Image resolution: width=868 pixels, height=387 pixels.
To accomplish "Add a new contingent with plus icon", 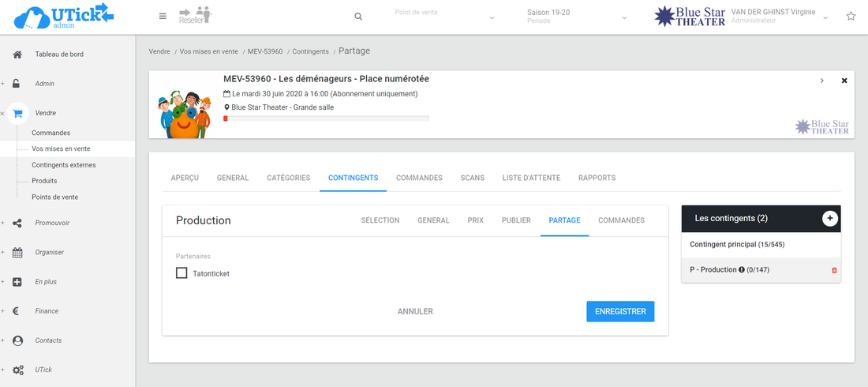I will [x=830, y=219].
